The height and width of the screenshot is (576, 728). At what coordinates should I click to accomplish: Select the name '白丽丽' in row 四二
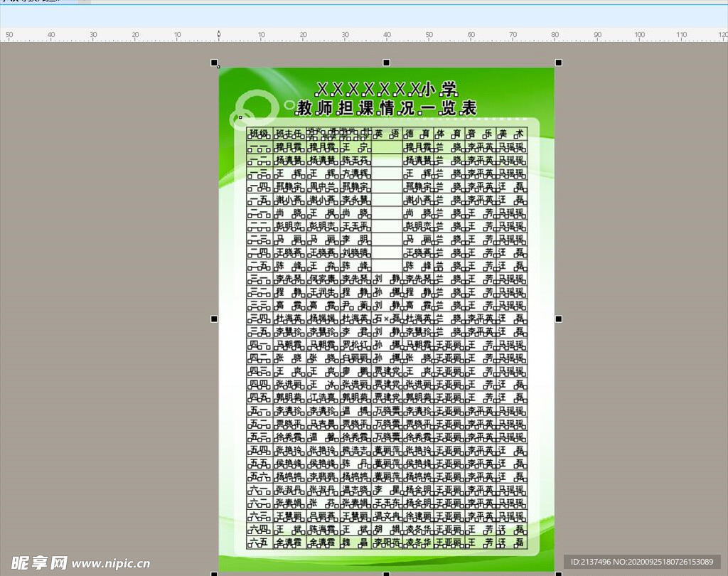coord(355,358)
